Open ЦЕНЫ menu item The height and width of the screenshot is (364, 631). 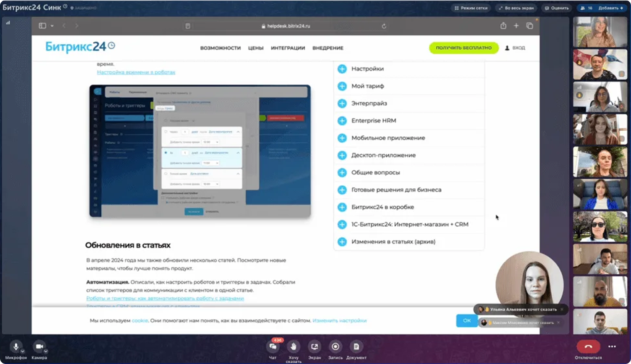(256, 48)
